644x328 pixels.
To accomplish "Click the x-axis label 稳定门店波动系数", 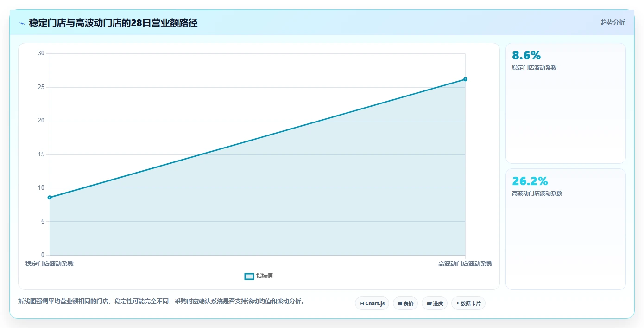I will [x=50, y=264].
